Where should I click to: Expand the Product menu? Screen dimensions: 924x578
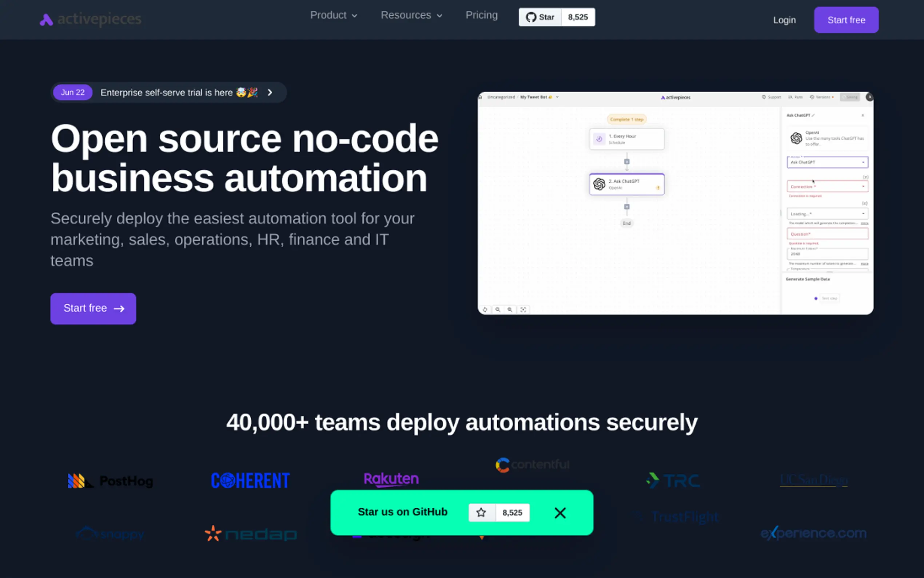334,15
